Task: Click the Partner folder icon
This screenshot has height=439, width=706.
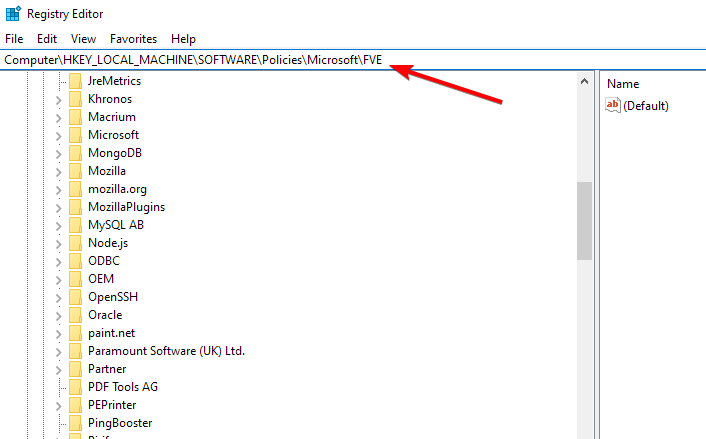Action: click(76, 369)
